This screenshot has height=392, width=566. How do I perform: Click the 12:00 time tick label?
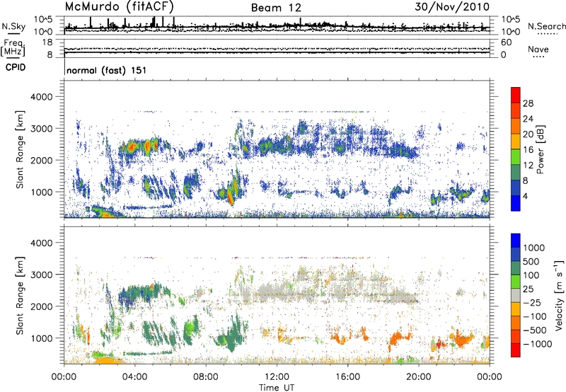pyautogui.click(x=277, y=377)
